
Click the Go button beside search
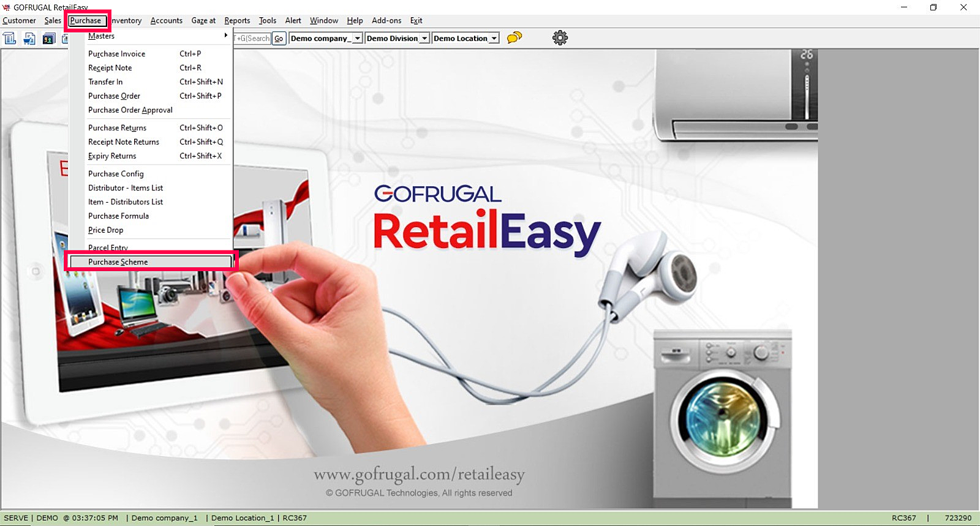279,39
